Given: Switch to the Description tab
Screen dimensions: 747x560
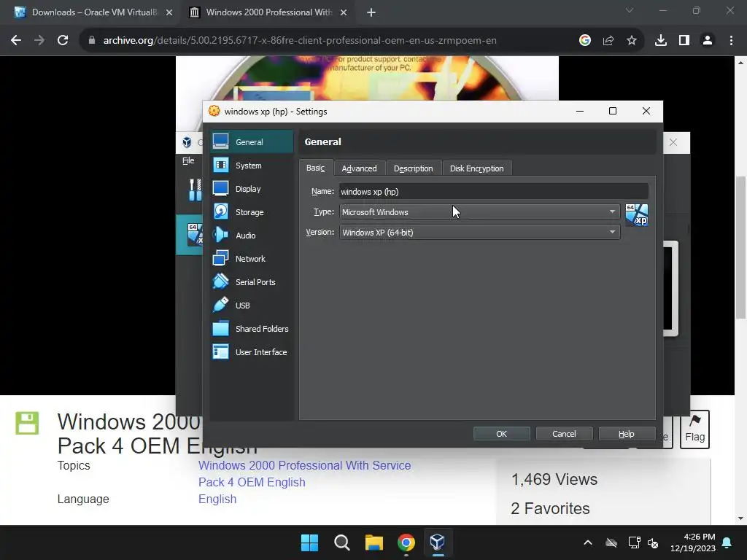Looking at the screenshot, I should click(413, 168).
